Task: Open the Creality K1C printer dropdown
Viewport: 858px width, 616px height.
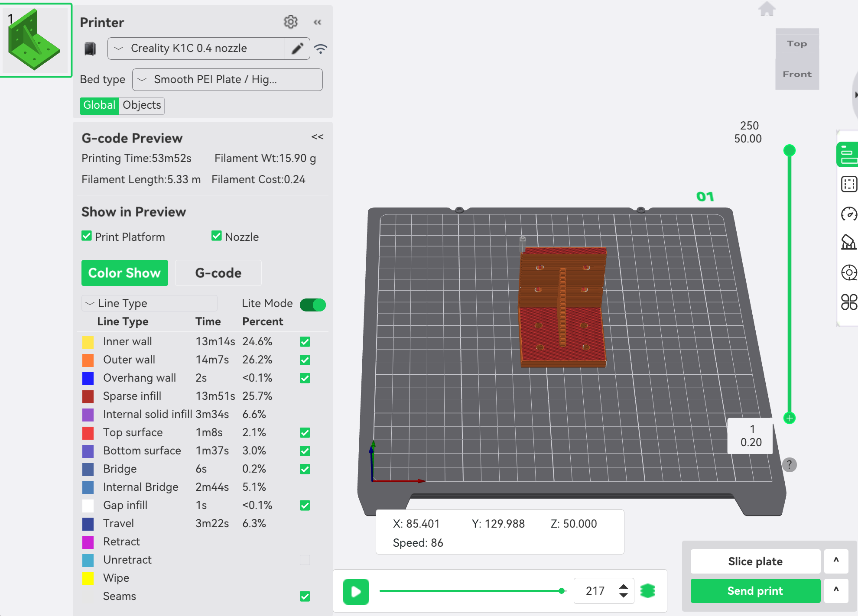Action: pyautogui.click(x=196, y=49)
